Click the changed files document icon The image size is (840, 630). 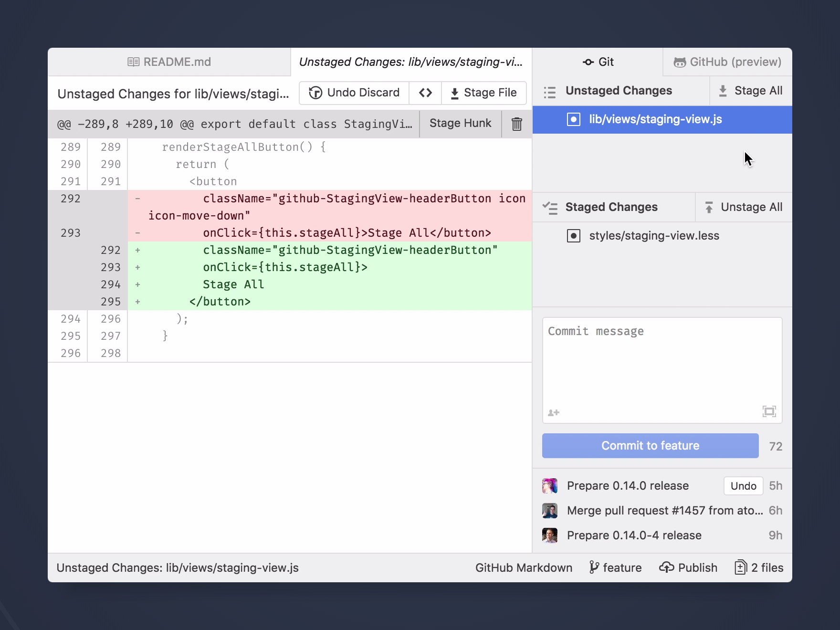tap(741, 567)
